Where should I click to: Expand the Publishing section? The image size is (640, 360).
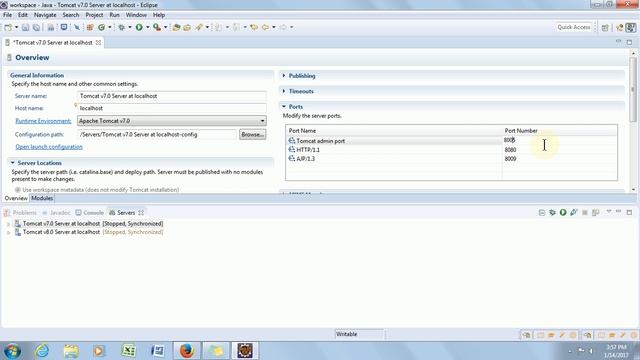click(x=284, y=76)
